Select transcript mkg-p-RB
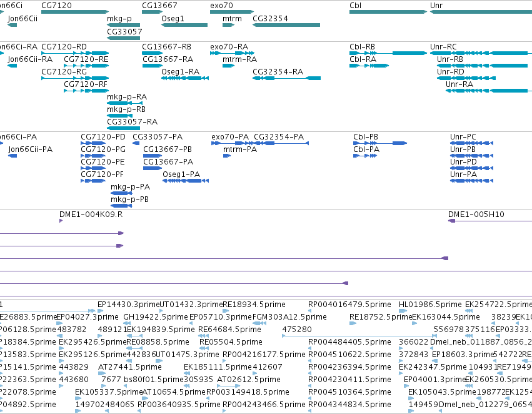The width and height of the screenshot is (532, 414). (x=119, y=116)
